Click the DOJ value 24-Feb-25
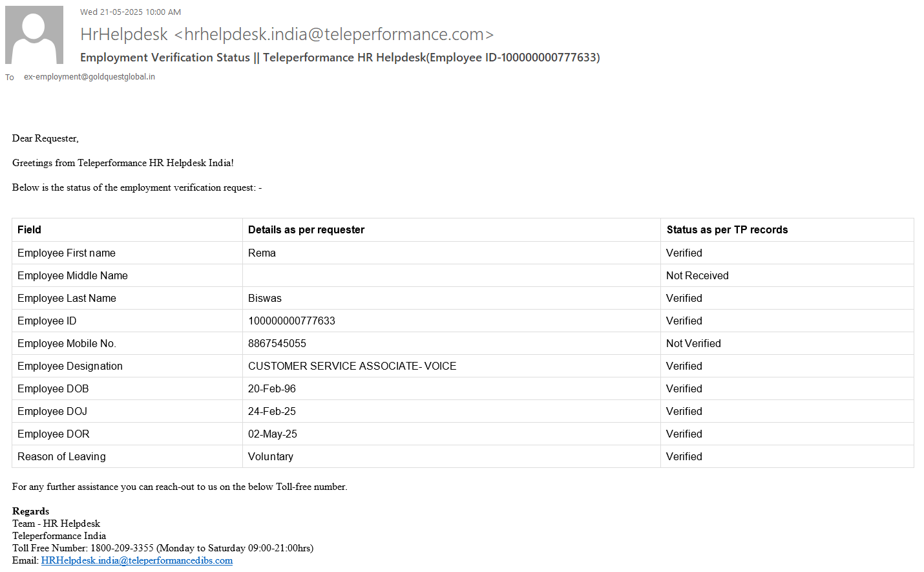This screenshot has width=924, height=572. 272,411
